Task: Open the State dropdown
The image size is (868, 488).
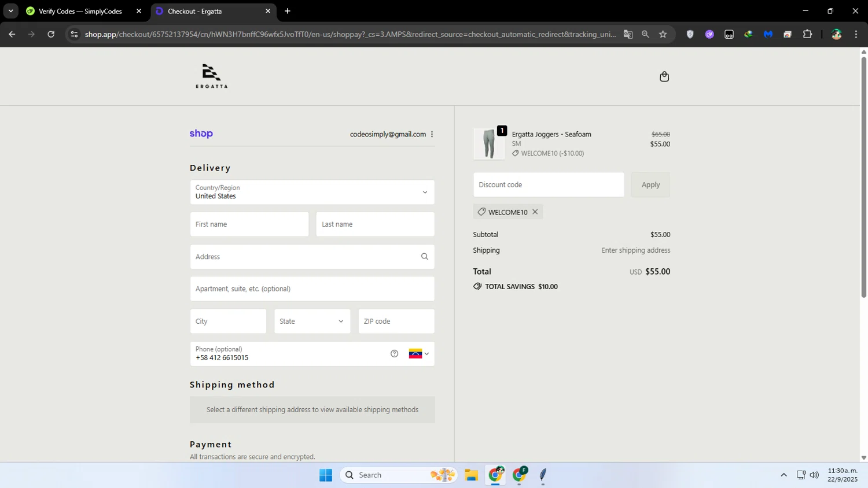Action: 312,321
